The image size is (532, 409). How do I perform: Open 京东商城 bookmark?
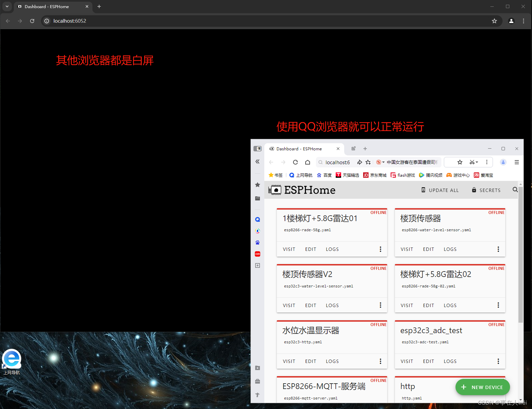tap(375, 175)
